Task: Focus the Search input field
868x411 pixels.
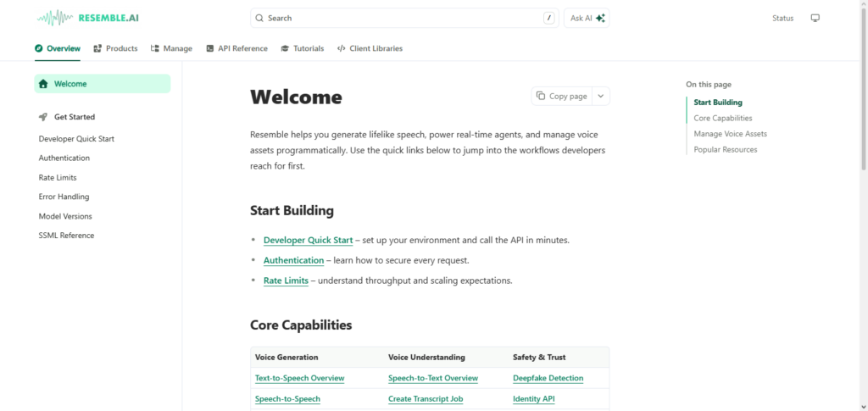Action: pyautogui.click(x=404, y=19)
